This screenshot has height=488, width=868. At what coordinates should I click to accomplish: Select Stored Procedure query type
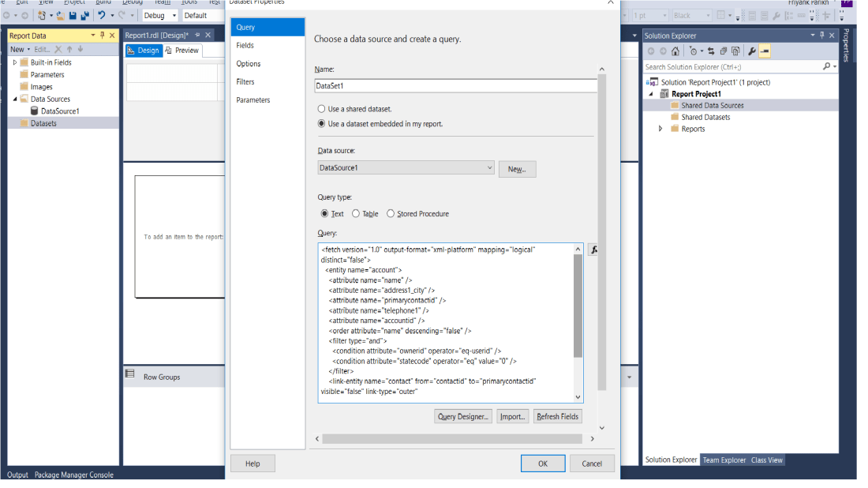point(391,214)
